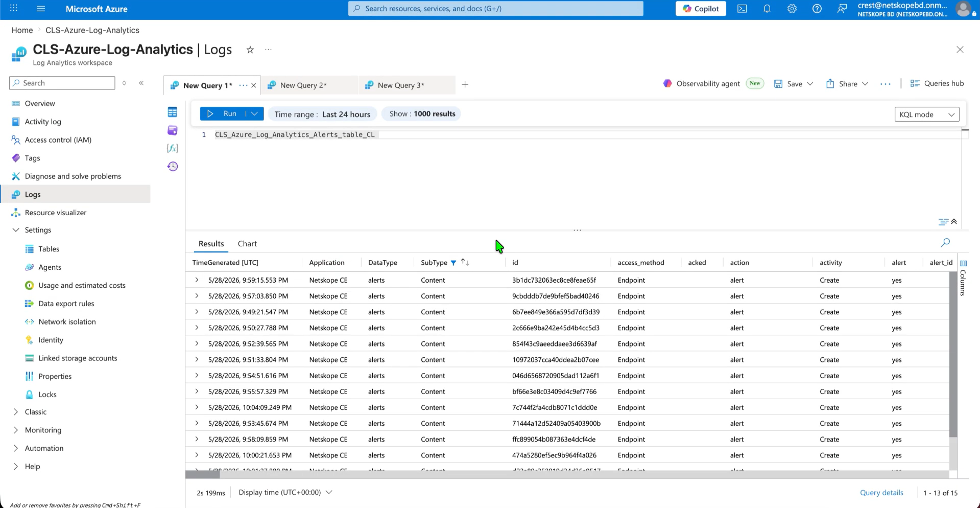Open the KQL mode dropdown
Viewport: 980px width, 508px height.
pyautogui.click(x=927, y=114)
